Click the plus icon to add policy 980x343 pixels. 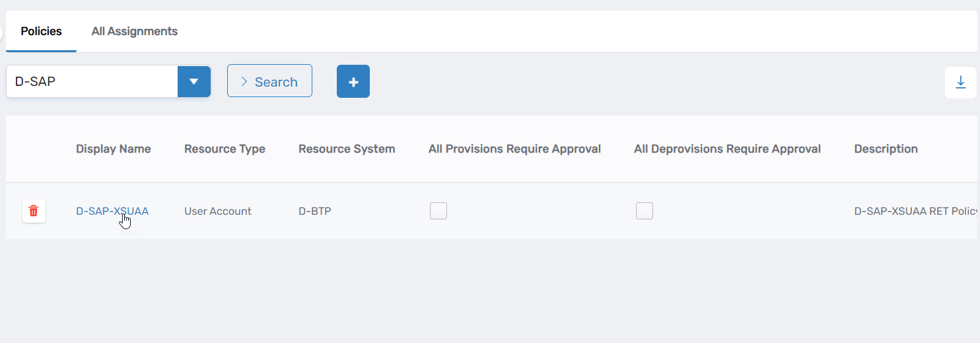(353, 81)
